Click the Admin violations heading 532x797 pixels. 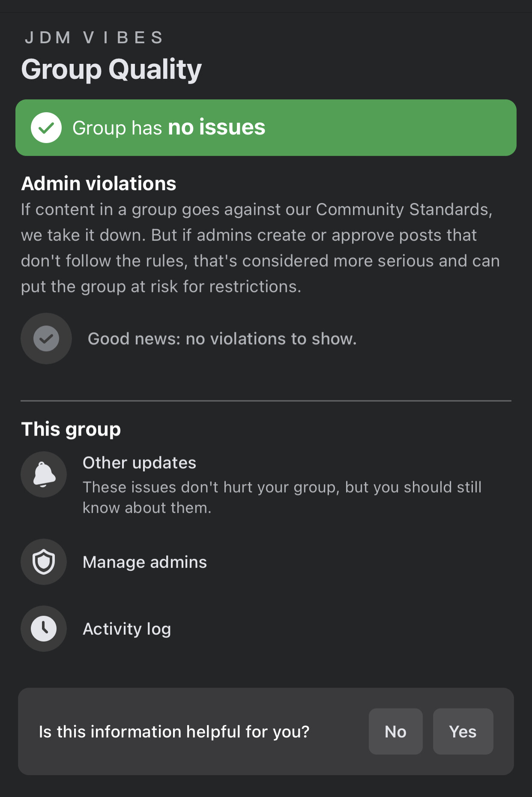[99, 183]
